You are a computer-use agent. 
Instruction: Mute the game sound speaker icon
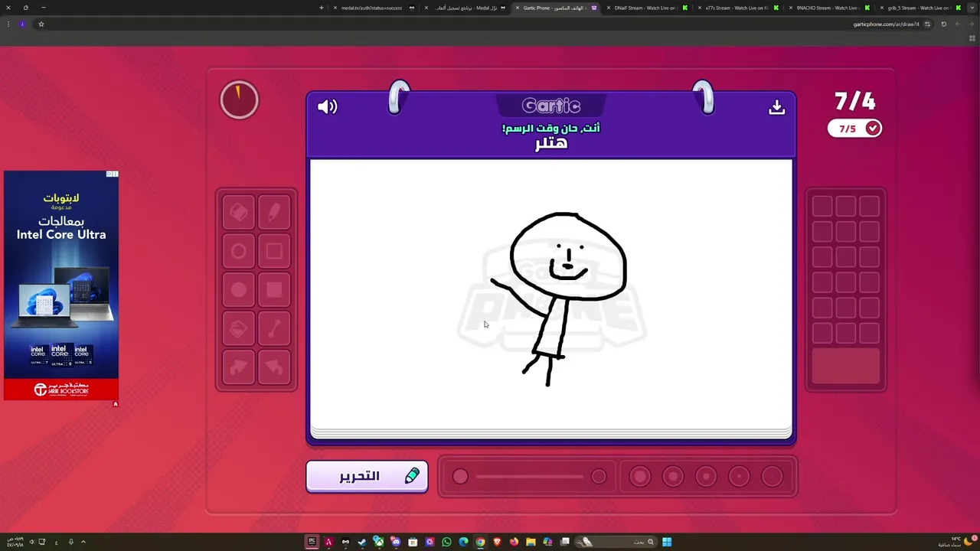click(327, 107)
